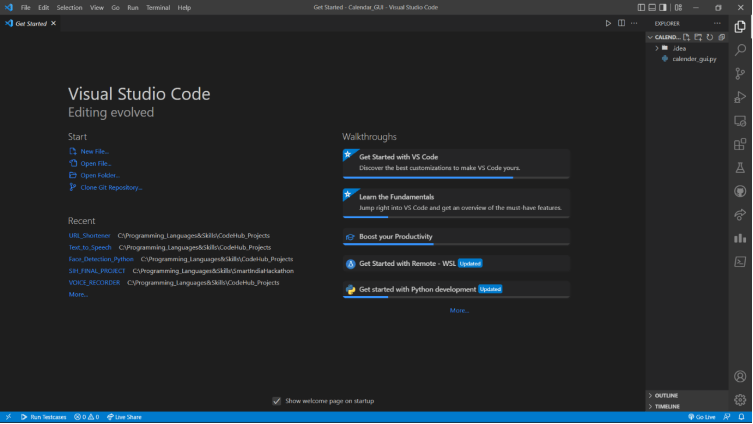Open Learn the Fundamentals walkthrough
The image size is (753, 424).
coord(456,204)
